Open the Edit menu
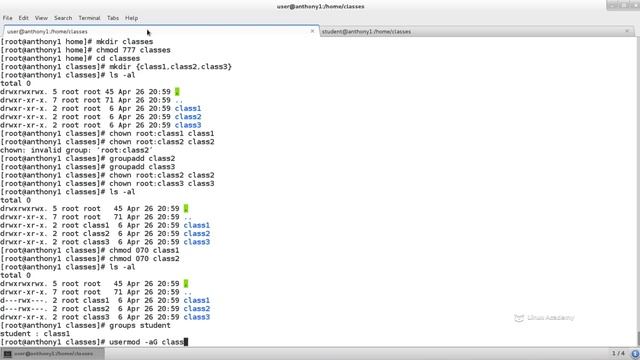Screen dimensions: 640x360 pos(24,18)
